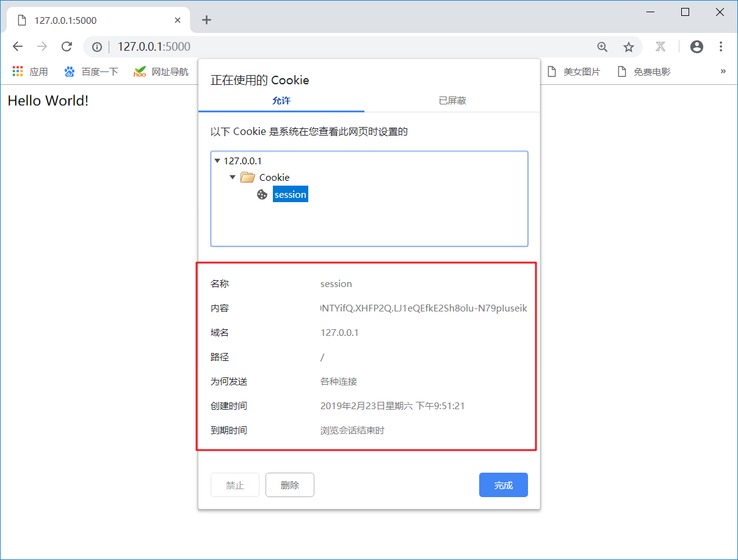
Task: Click the 删除 button to delete cookie
Action: click(289, 484)
